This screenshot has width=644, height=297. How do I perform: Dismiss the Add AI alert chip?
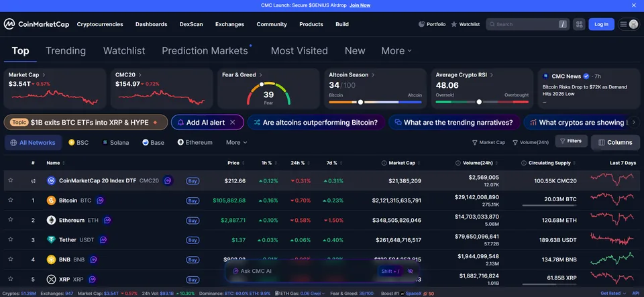point(233,122)
